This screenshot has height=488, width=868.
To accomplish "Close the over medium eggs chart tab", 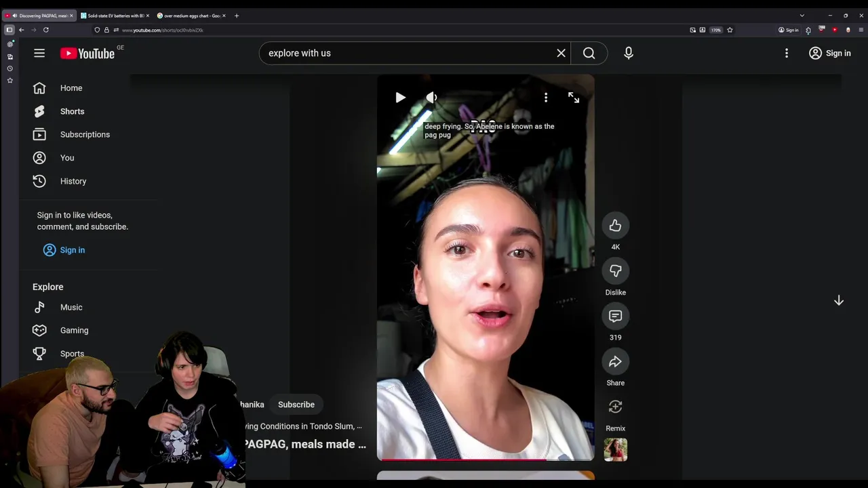I will [224, 16].
